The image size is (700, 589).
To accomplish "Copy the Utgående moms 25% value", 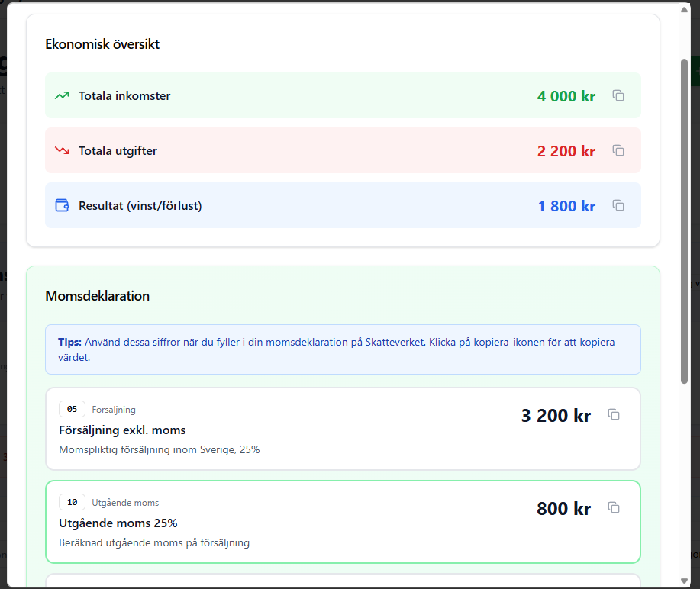I will coord(614,507).
